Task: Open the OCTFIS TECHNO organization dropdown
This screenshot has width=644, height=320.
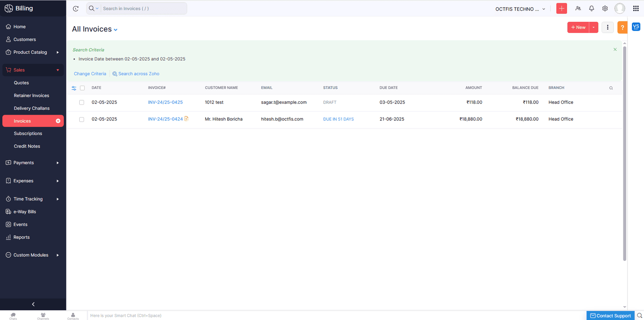Action: pyautogui.click(x=520, y=9)
